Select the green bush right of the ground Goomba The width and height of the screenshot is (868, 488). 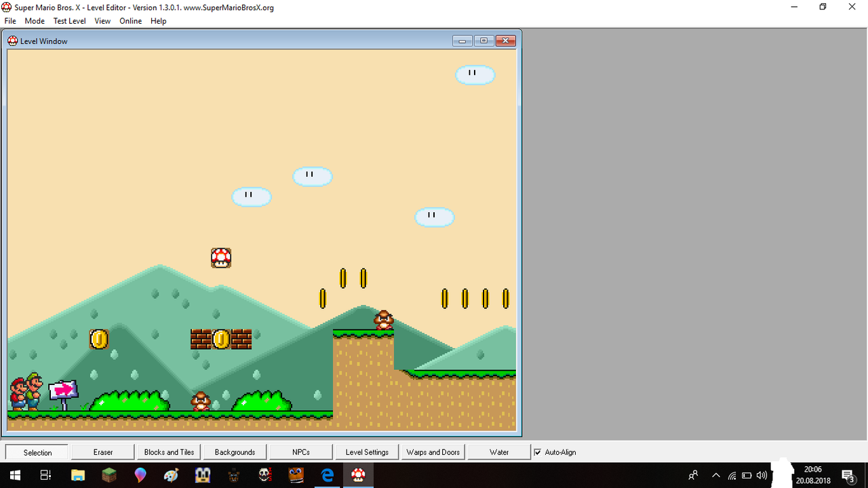pyautogui.click(x=262, y=401)
